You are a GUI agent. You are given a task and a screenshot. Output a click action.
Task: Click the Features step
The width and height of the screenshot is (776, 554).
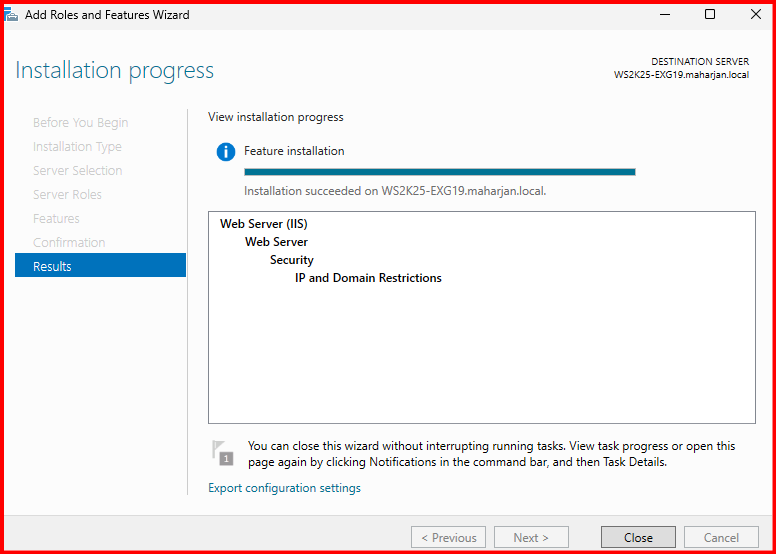click(56, 218)
